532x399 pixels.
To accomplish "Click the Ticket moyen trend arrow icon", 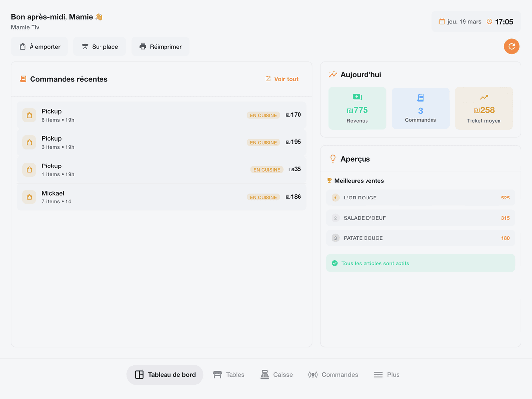I will tap(484, 98).
